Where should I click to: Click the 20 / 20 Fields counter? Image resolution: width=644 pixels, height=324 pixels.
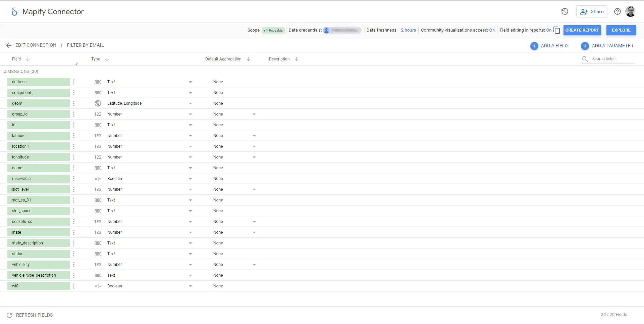click(x=614, y=315)
